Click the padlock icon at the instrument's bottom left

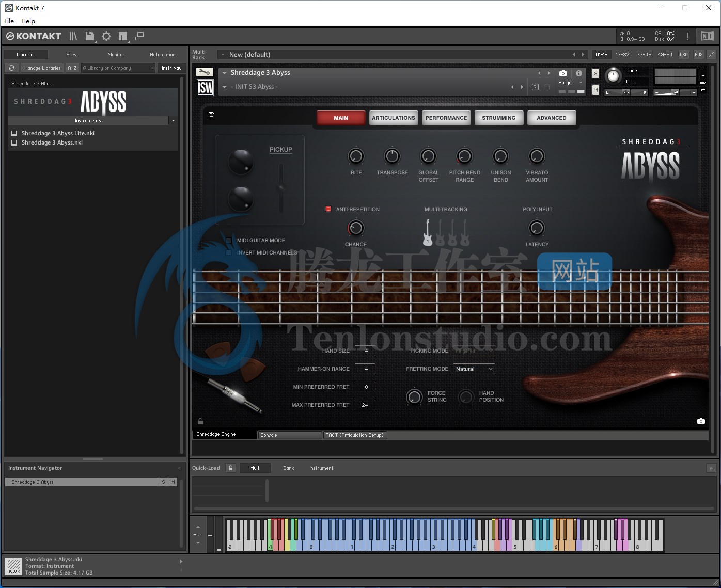[x=201, y=421]
